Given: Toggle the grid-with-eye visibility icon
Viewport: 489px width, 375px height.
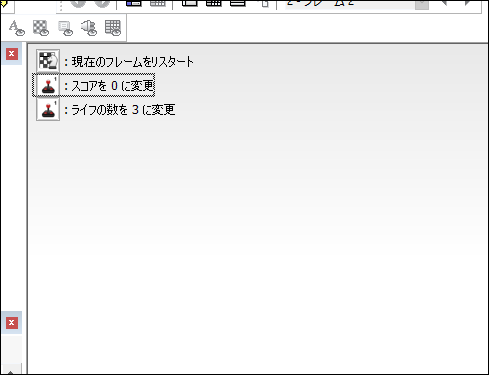Looking at the screenshot, I should [113, 28].
